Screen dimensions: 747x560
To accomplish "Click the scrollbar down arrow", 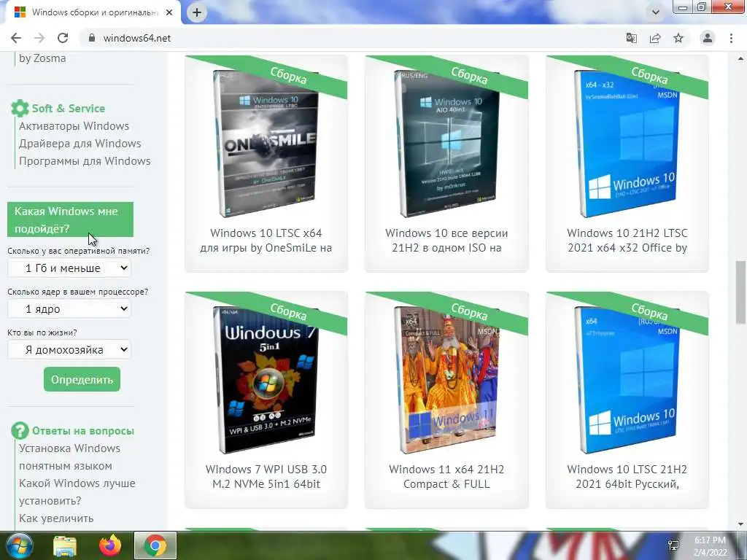I will pyautogui.click(x=740, y=524).
